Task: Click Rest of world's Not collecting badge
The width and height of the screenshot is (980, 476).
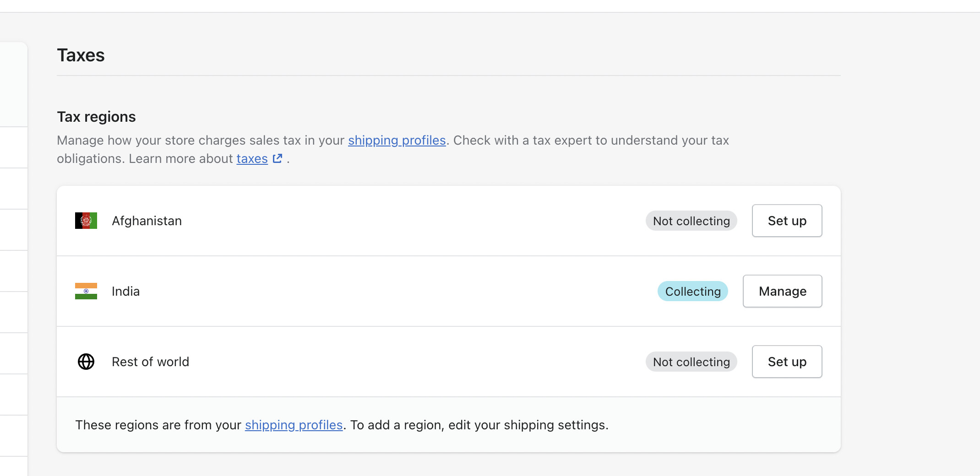Action: click(x=691, y=362)
